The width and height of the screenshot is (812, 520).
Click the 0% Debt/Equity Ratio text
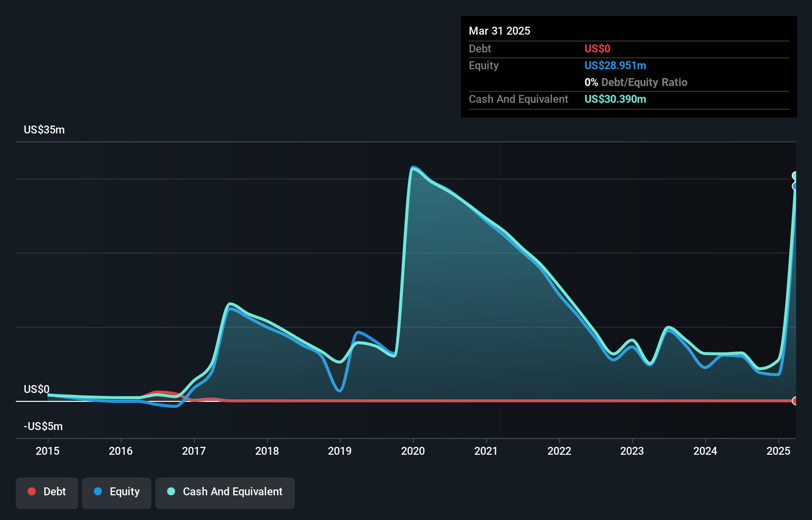[636, 82]
